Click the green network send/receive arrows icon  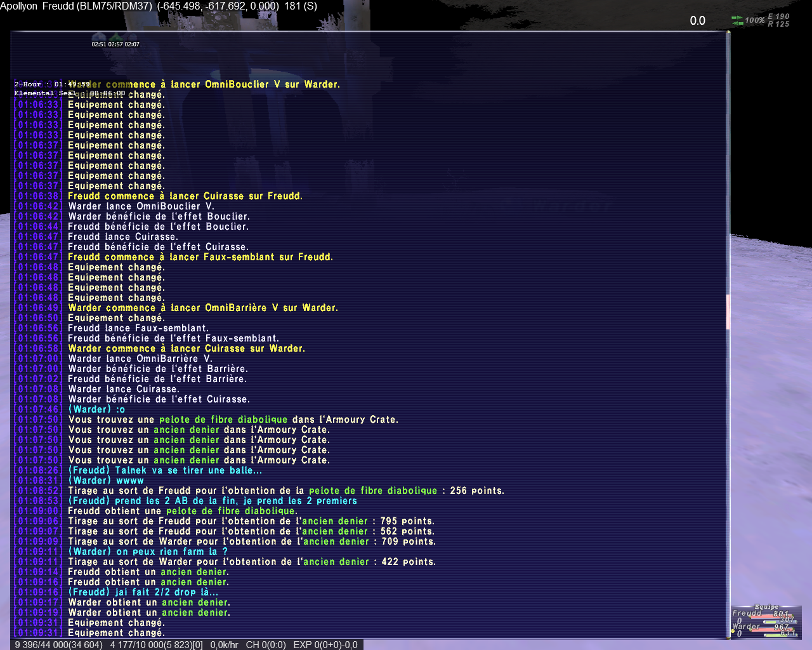(737, 21)
